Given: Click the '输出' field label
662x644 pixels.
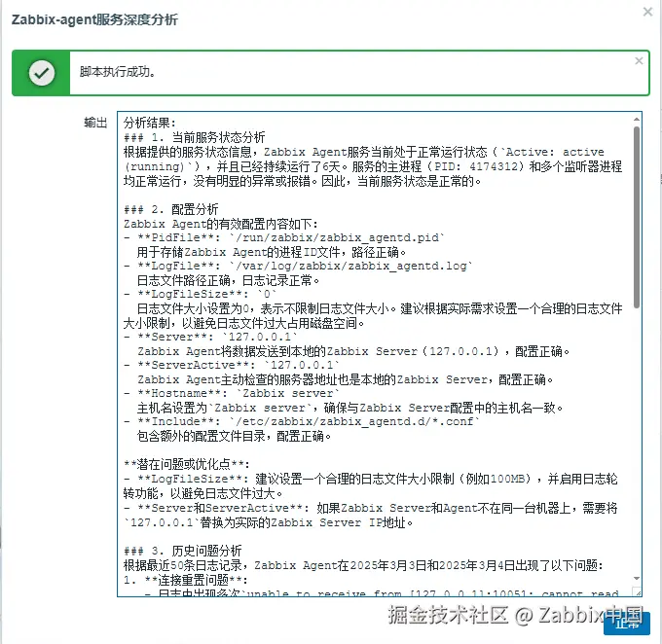Looking at the screenshot, I should point(95,123).
